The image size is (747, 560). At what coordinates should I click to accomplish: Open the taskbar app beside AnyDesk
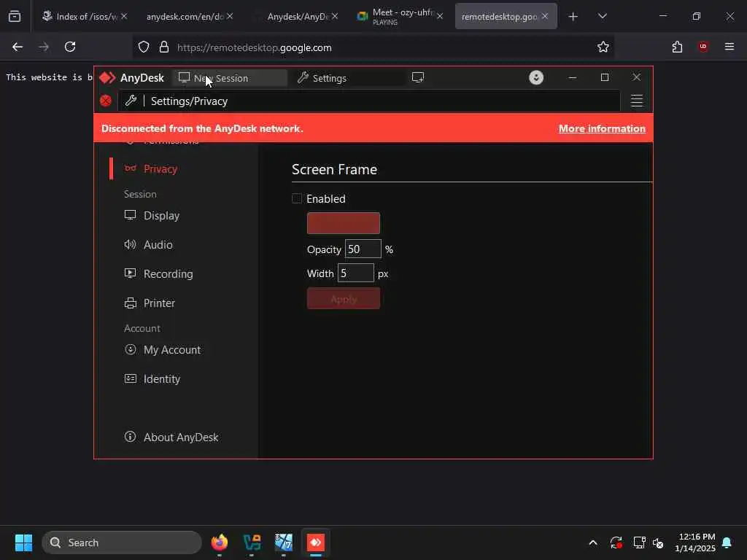284,542
